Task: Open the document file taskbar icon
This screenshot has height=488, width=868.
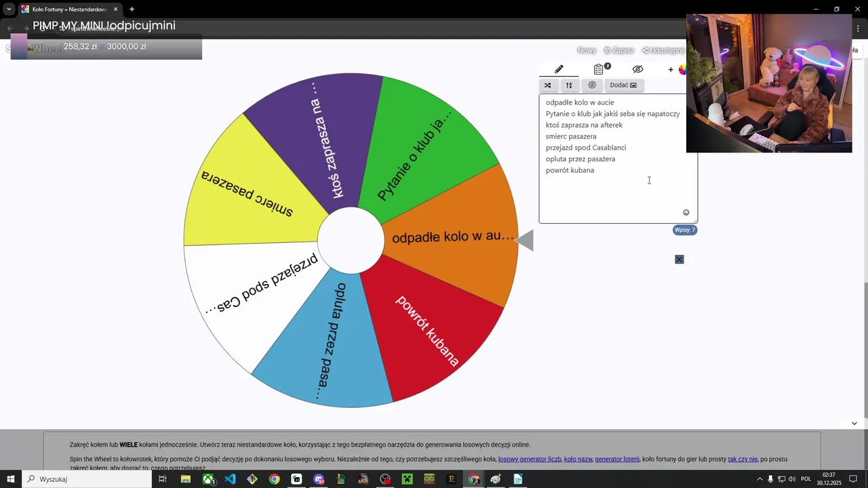Action: (518, 479)
